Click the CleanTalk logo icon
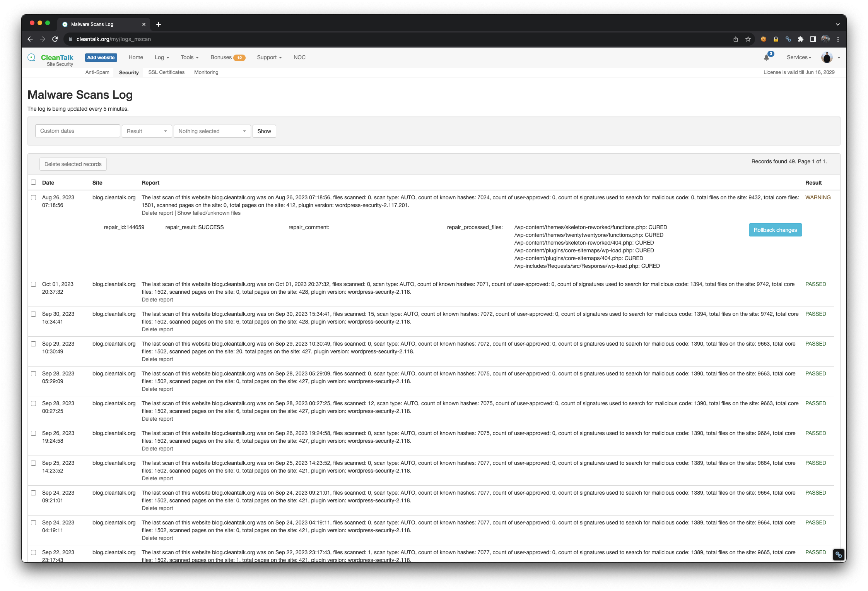Image resolution: width=868 pixels, height=591 pixels. click(x=31, y=57)
